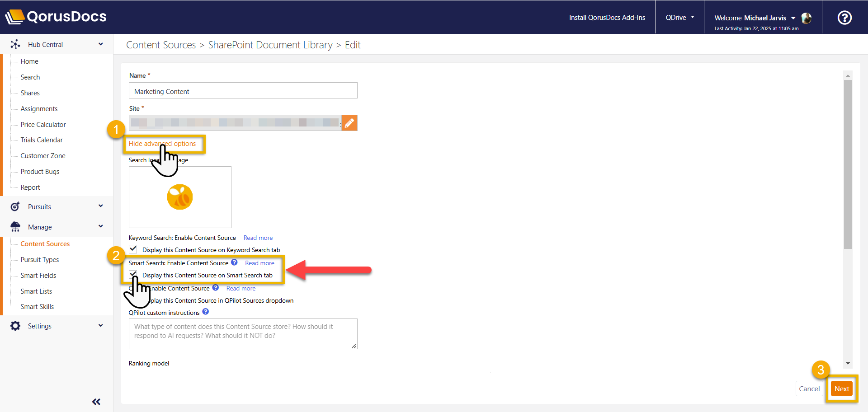Click the QorusDocs logo

click(56, 17)
